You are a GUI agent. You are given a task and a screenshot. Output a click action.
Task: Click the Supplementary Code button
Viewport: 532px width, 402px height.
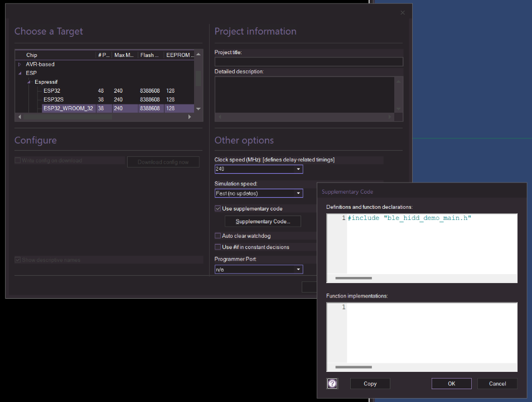(263, 222)
